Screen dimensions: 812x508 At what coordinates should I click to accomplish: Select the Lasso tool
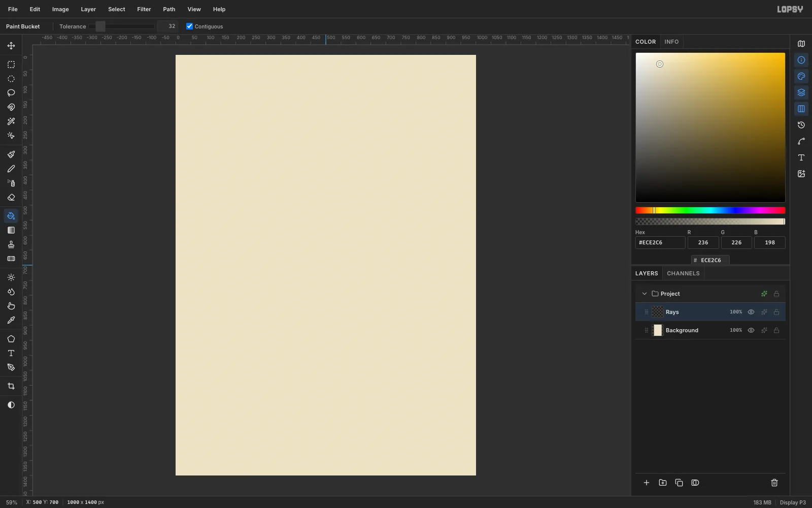tap(11, 93)
